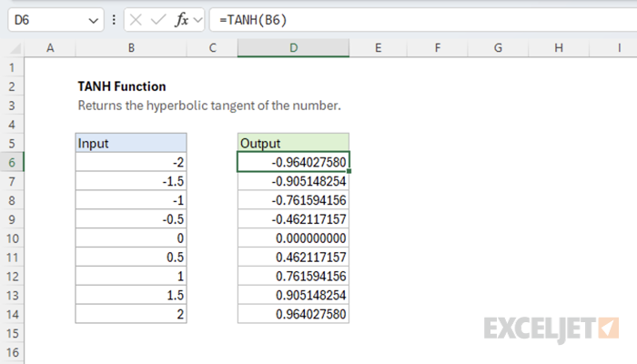Select row 12 header
637x364 pixels.
(12, 277)
